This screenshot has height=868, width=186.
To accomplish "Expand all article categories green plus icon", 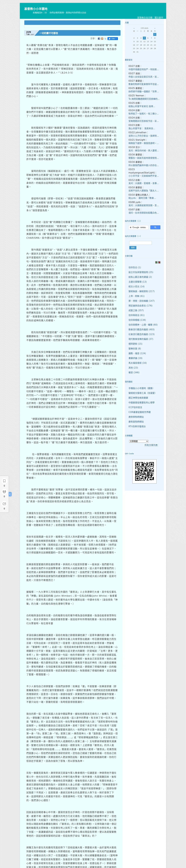I will click(156, 262).
